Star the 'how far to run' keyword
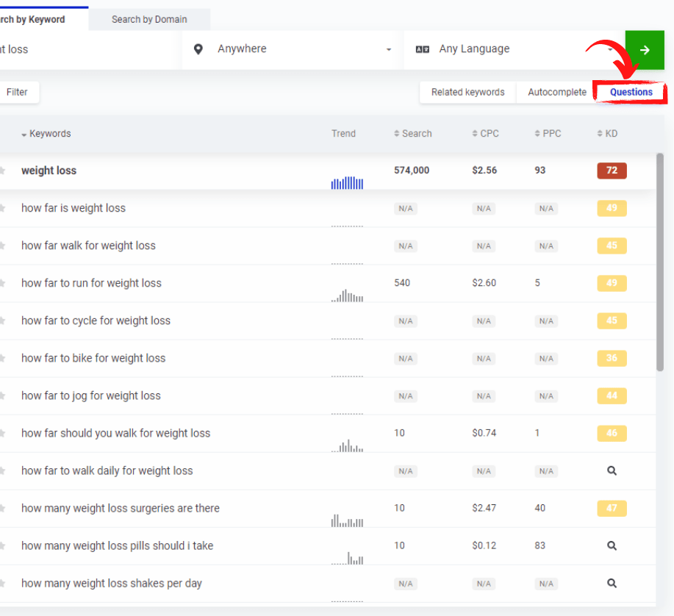Image resolution: width=674 pixels, height=616 pixels. pos(2,283)
